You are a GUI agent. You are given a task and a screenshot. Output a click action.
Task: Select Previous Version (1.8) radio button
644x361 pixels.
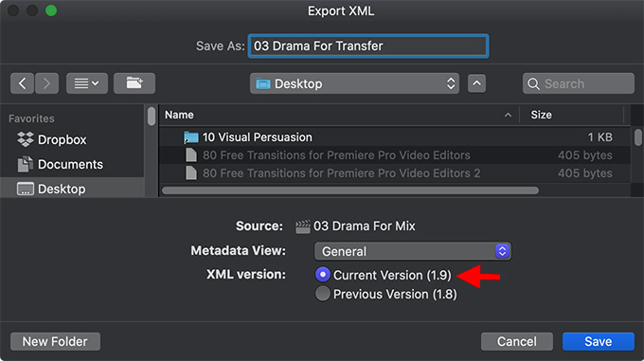pyautogui.click(x=323, y=294)
